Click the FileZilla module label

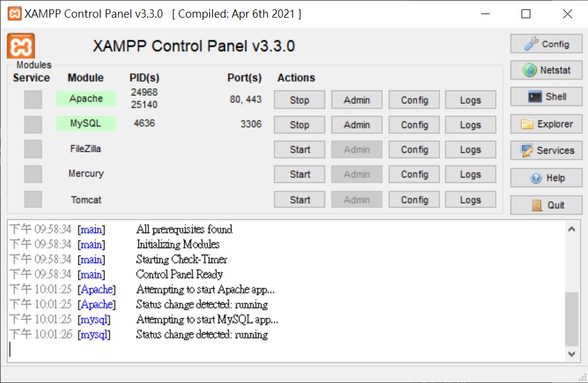(85, 149)
